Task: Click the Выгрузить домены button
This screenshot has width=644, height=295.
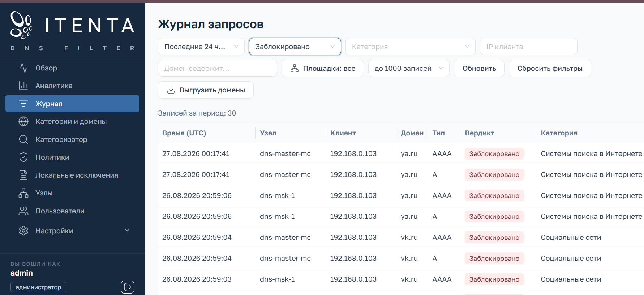Action: tap(206, 90)
